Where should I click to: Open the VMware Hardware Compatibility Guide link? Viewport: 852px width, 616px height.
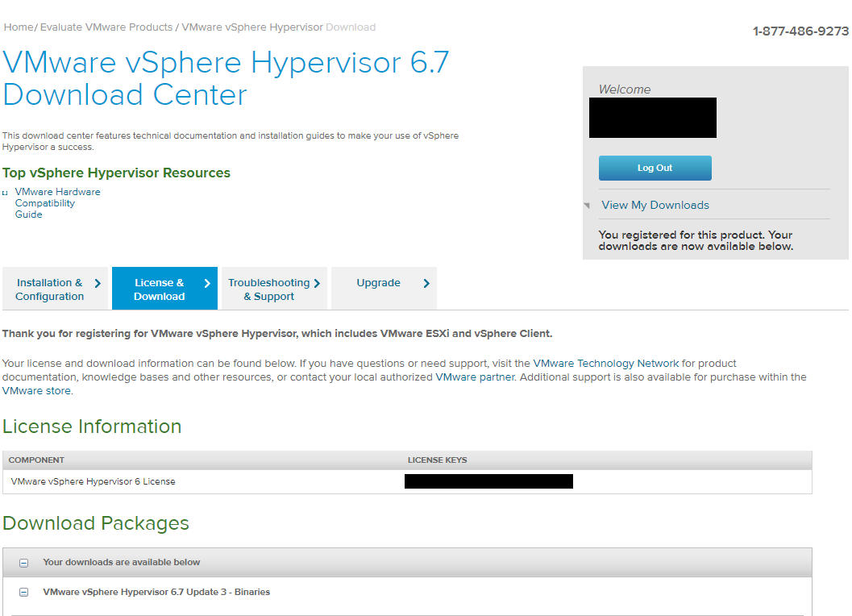(x=57, y=203)
